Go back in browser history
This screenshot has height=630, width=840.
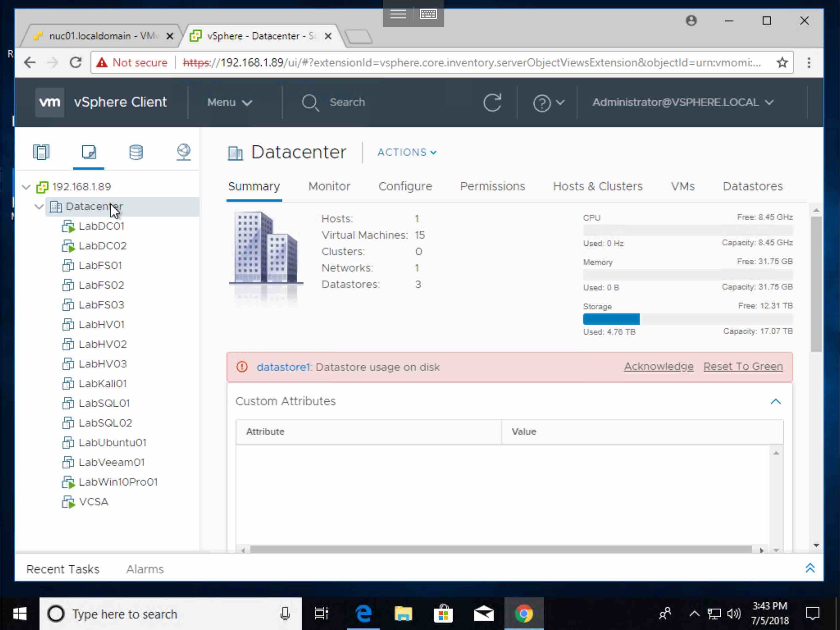coord(30,62)
